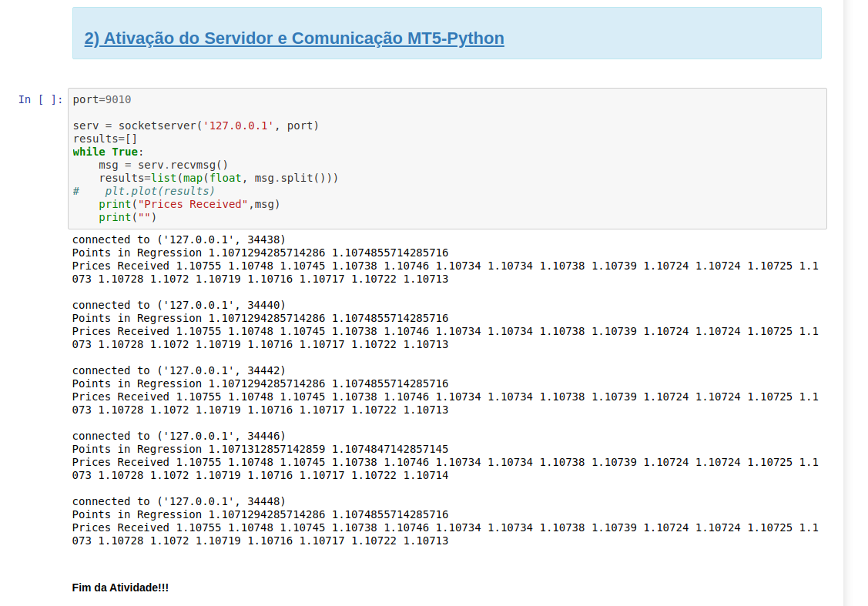Click output line 'connected to' port 34442
This screenshot has height=606, width=868.
coord(179,370)
